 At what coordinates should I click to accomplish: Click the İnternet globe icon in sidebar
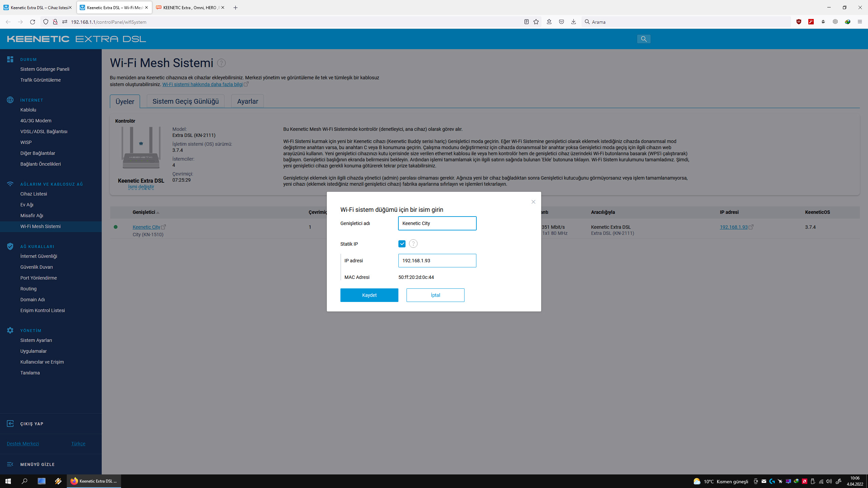pyautogui.click(x=10, y=100)
